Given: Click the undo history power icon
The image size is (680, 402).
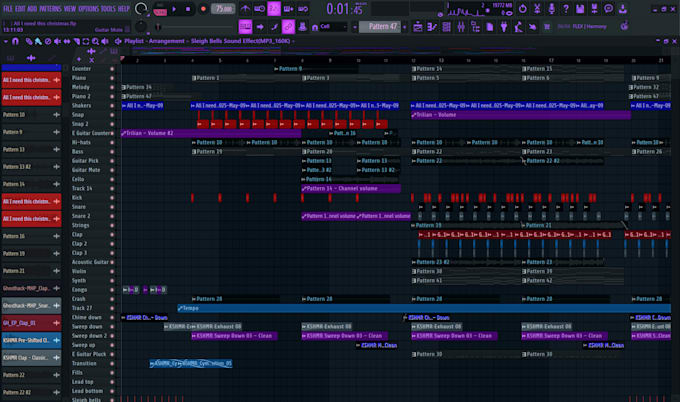Looking at the screenshot, I should (x=523, y=8).
